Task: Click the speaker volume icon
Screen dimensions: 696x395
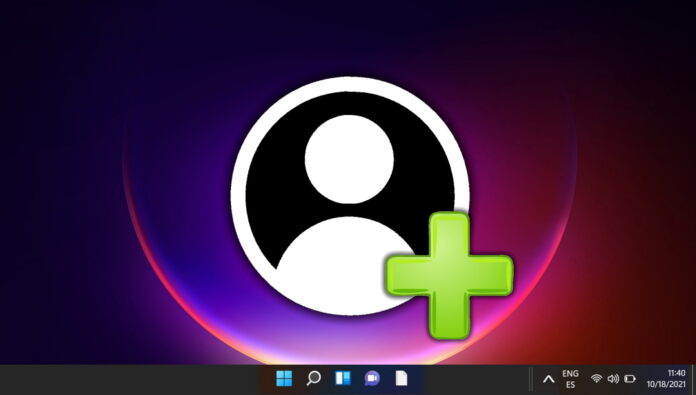Action: (x=613, y=379)
